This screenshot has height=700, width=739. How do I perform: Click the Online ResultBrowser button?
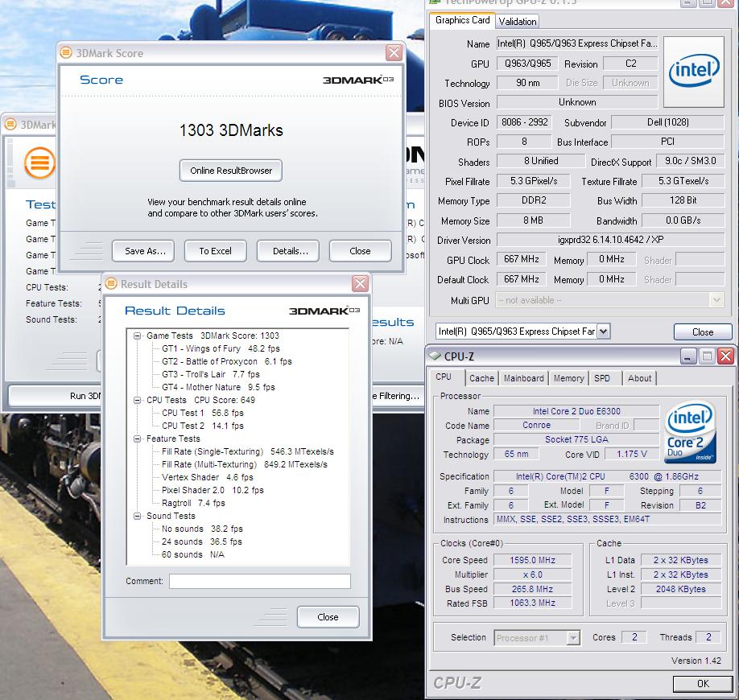(230, 171)
